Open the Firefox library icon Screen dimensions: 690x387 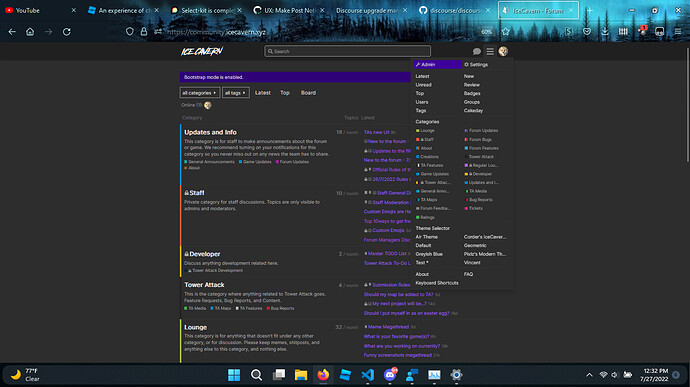pyautogui.click(x=623, y=32)
